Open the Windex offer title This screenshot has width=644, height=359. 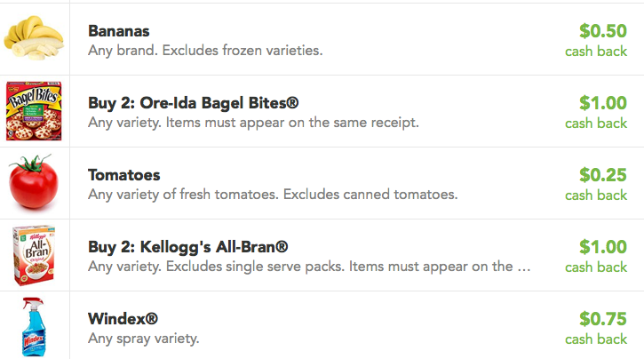(123, 319)
